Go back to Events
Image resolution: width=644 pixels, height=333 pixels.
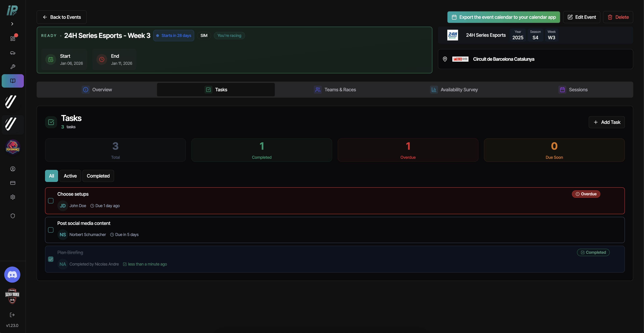[x=61, y=17]
